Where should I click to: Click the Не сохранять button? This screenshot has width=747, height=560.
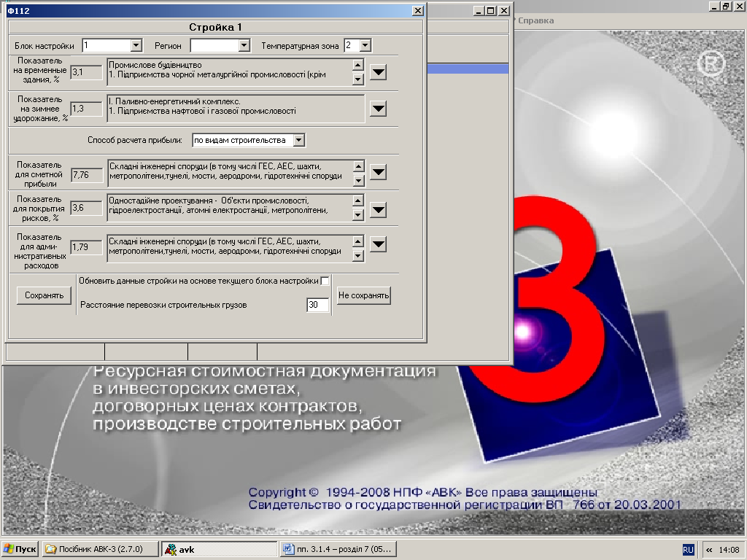[x=364, y=296]
